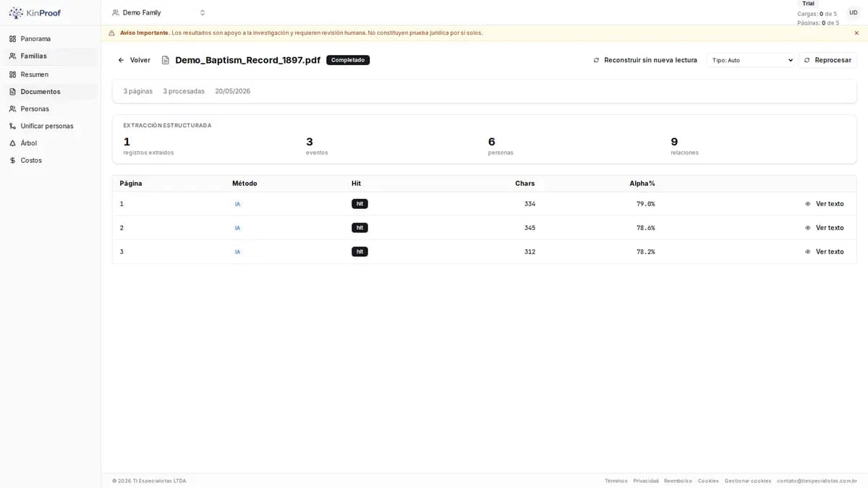Open the UD user avatar menu
Viewport: 868px width, 488px height.
[854, 13]
